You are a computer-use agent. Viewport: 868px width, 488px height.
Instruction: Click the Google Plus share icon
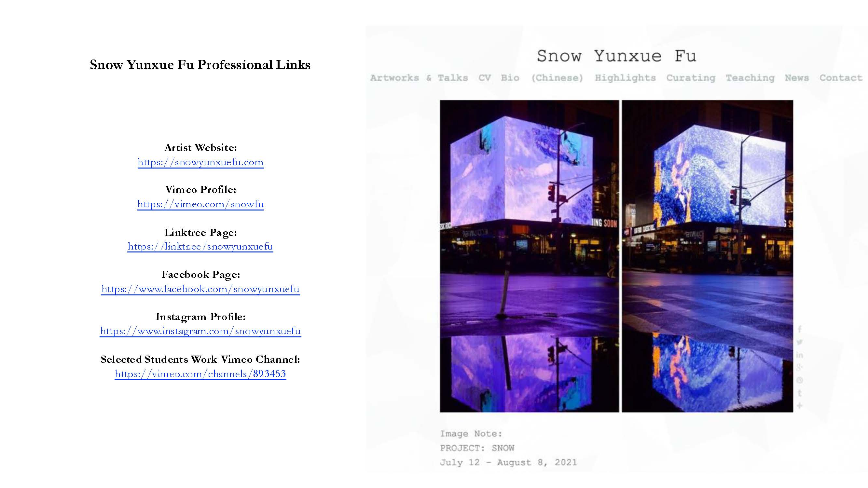point(799,367)
